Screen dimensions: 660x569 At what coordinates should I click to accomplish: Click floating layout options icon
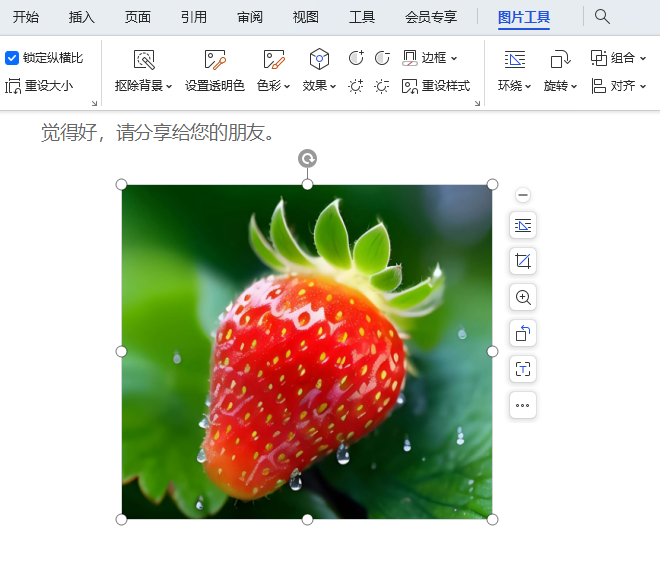(523, 225)
